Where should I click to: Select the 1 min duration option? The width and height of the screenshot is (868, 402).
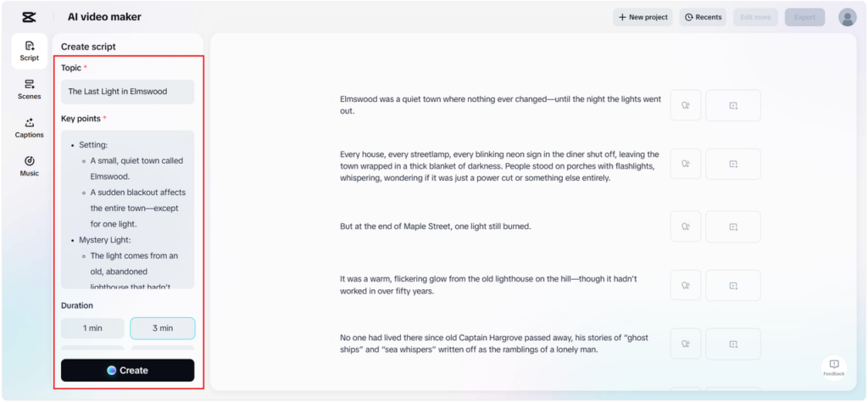coord(92,328)
